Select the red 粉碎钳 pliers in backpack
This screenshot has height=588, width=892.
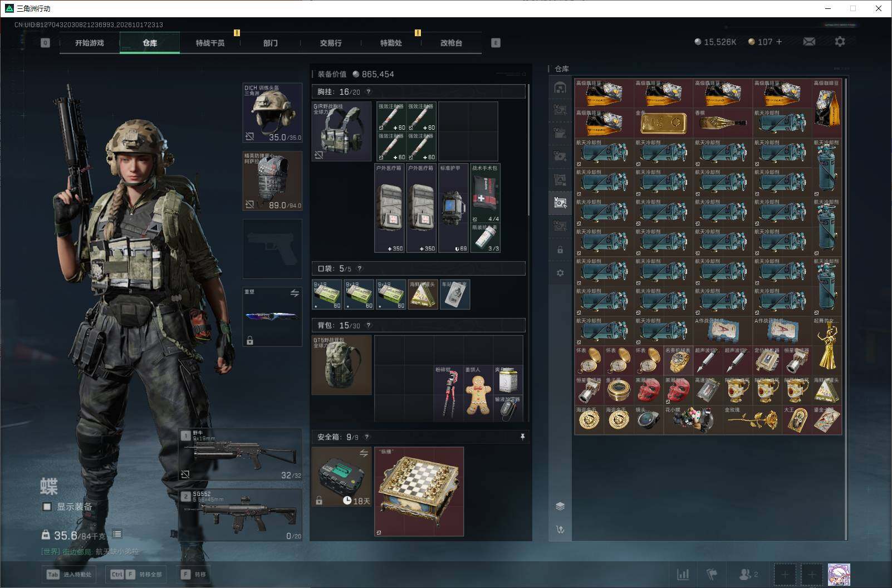click(x=448, y=393)
